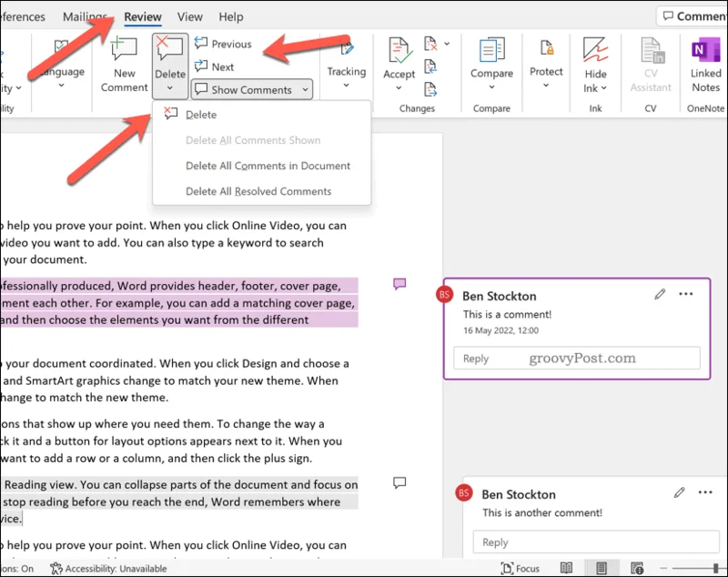Click the 'This is a comment!' text
728x577 pixels.
[507, 314]
